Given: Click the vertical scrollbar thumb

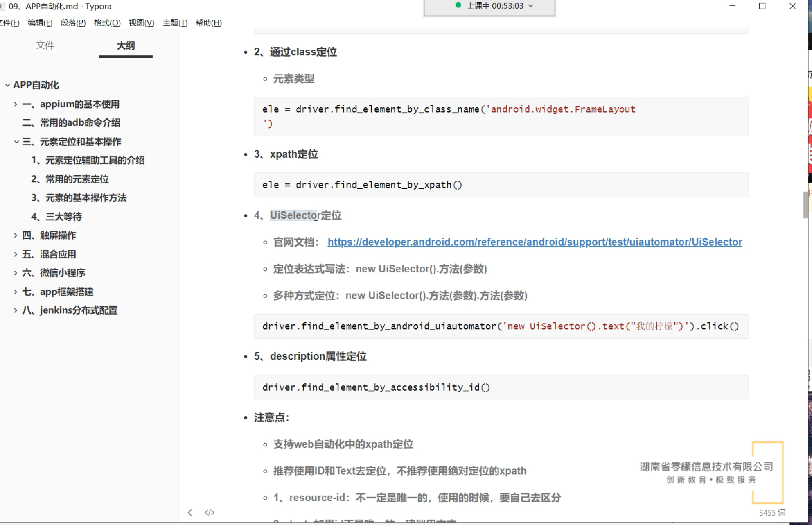Looking at the screenshot, I should (805, 205).
